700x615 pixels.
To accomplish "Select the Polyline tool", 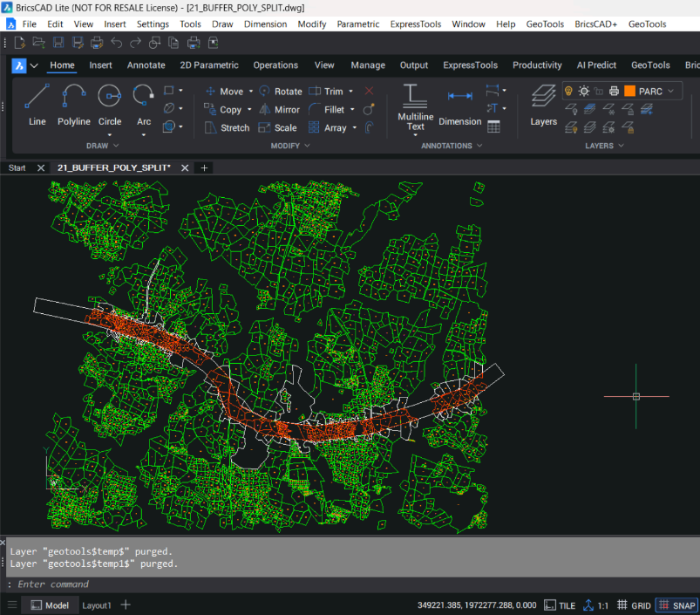I will pos(74,105).
